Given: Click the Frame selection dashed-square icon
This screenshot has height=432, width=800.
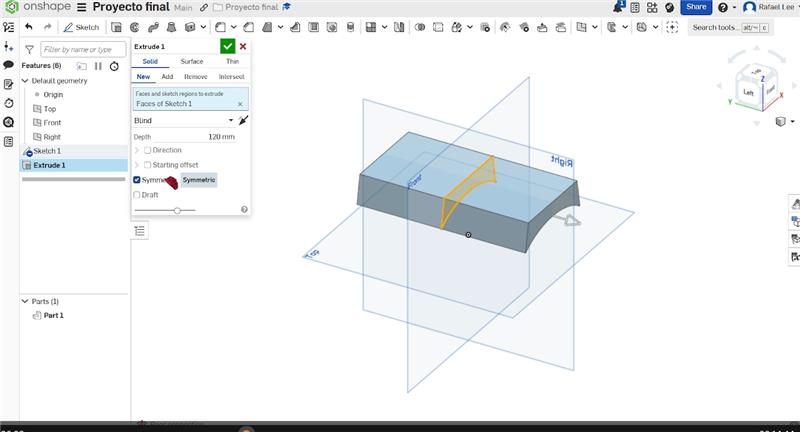Looking at the screenshot, I should [x=672, y=27].
